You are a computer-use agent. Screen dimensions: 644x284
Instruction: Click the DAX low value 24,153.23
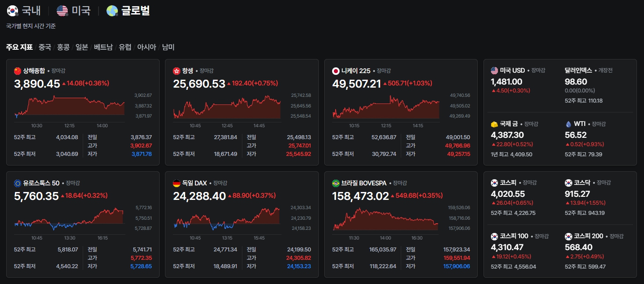tap(299, 266)
